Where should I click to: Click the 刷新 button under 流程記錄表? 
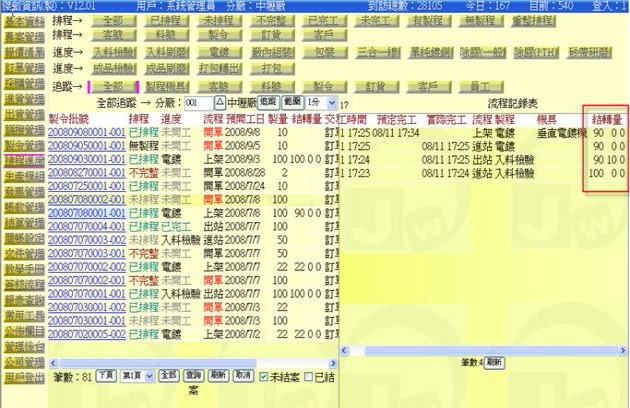pos(494,361)
